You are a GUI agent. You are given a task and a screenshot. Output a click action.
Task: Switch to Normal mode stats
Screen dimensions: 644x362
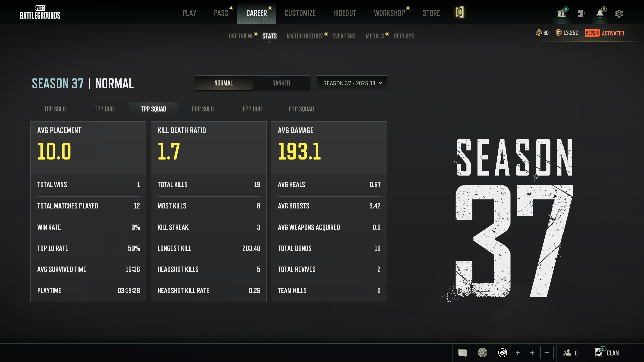coord(224,83)
